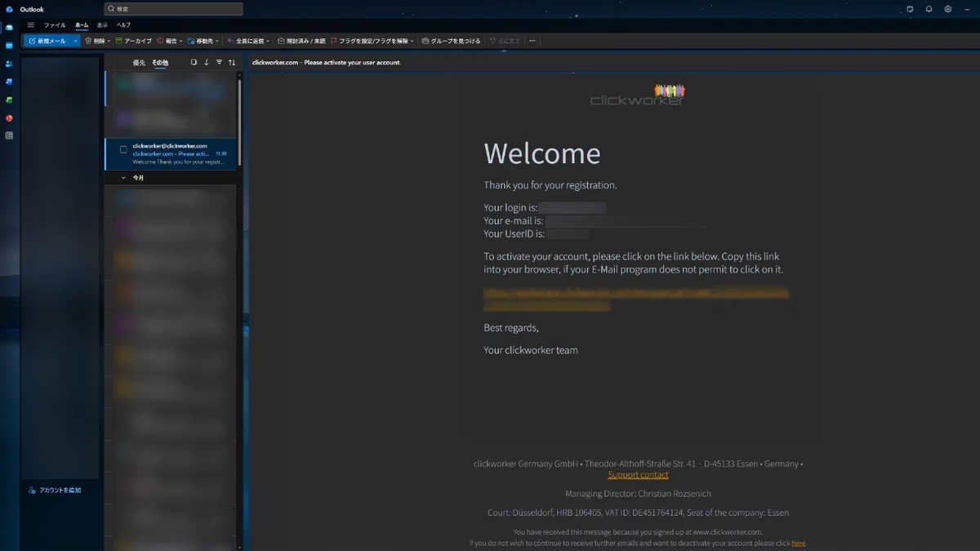Image resolution: width=980 pixels, height=551 pixels.
Task: Toggle 開封済み / 未読 read status
Action: pos(301,41)
